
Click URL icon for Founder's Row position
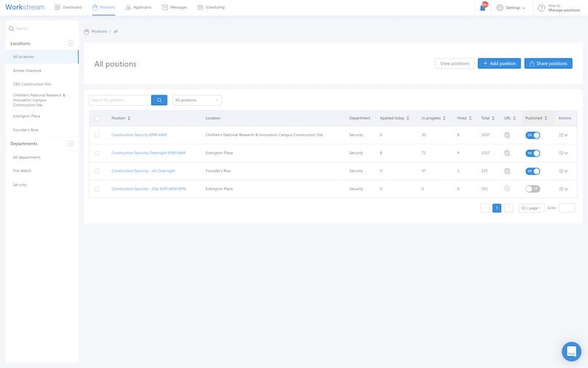[x=507, y=171]
